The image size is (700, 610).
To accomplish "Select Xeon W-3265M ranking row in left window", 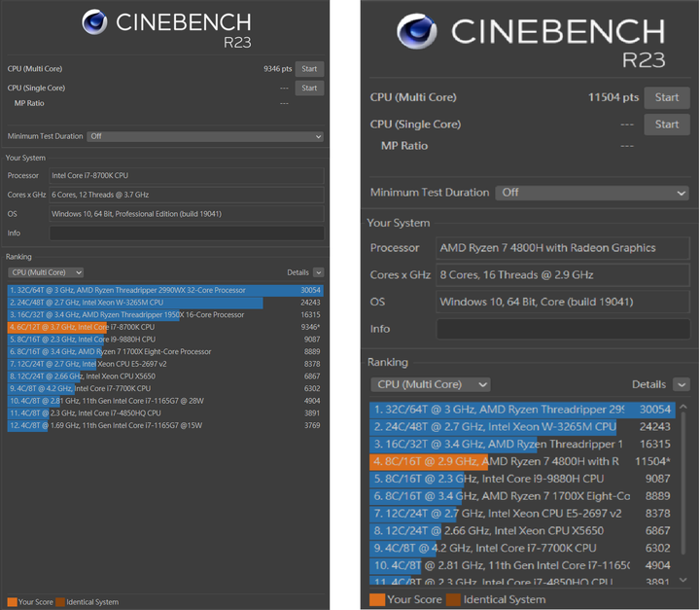I will click(165, 303).
